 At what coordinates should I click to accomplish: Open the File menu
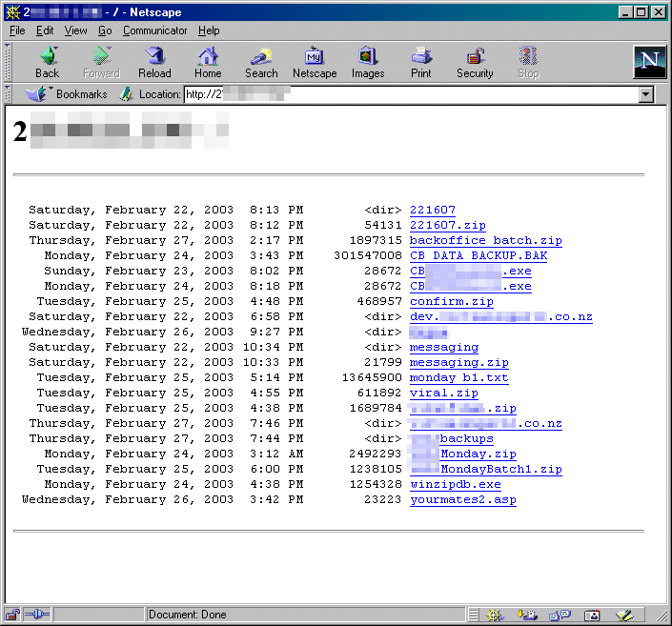(x=17, y=30)
